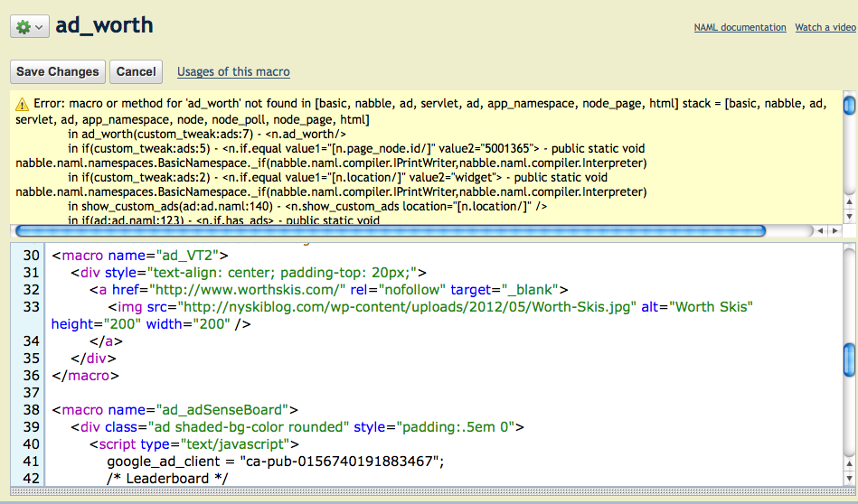Image resolution: width=858 pixels, height=504 pixels.
Task: Click the code editor vertical scrollbar thumb
Action: point(849,359)
